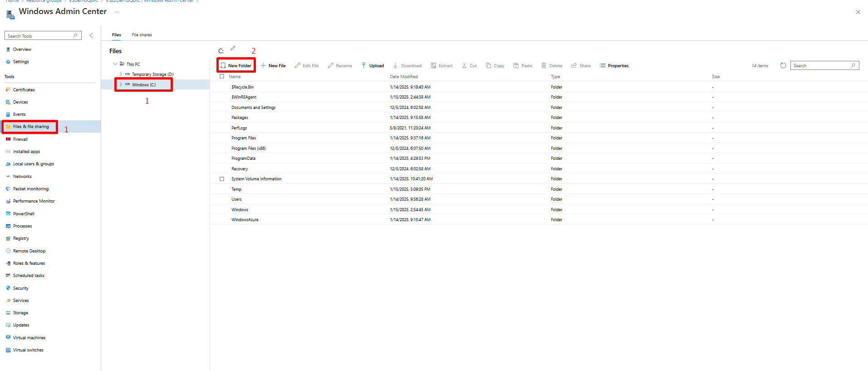Open the Roles & features icon

tap(8, 263)
